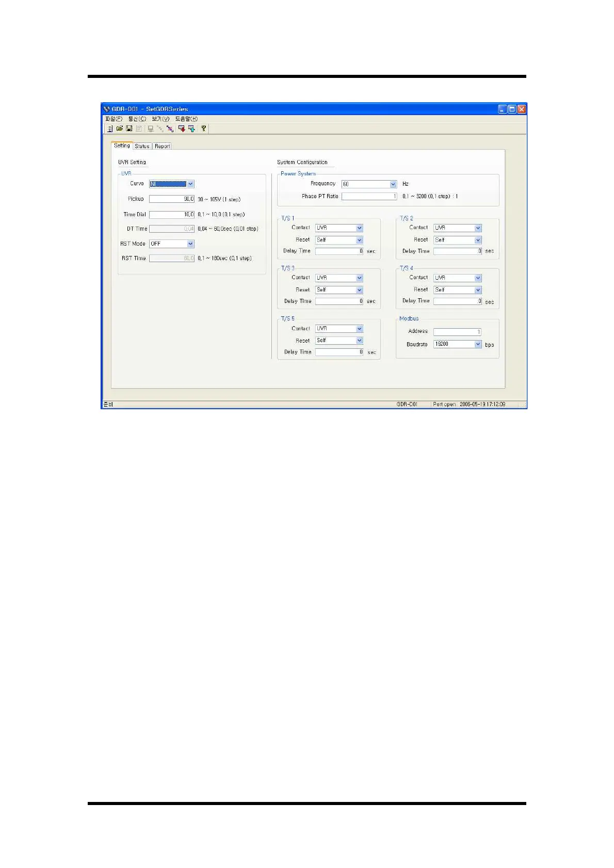This screenshot has height=868, width=614.
Task: Click the Pickup value field
Action: click(172, 199)
